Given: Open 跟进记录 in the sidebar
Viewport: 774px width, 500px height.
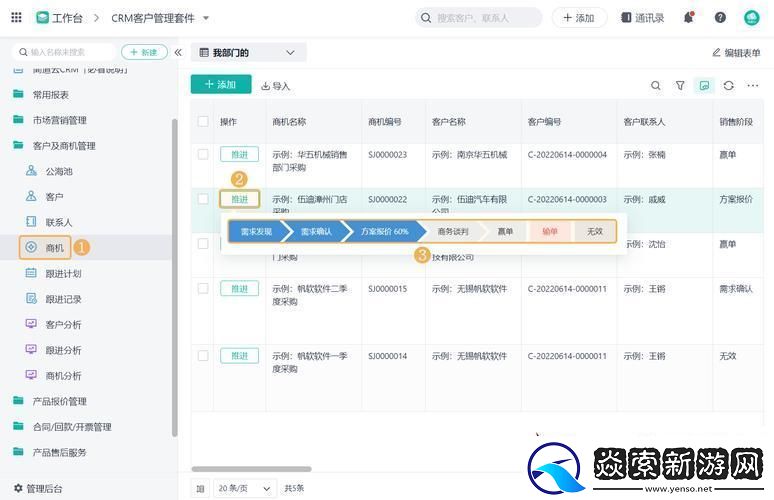Looking at the screenshot, I should coord(63,299).
